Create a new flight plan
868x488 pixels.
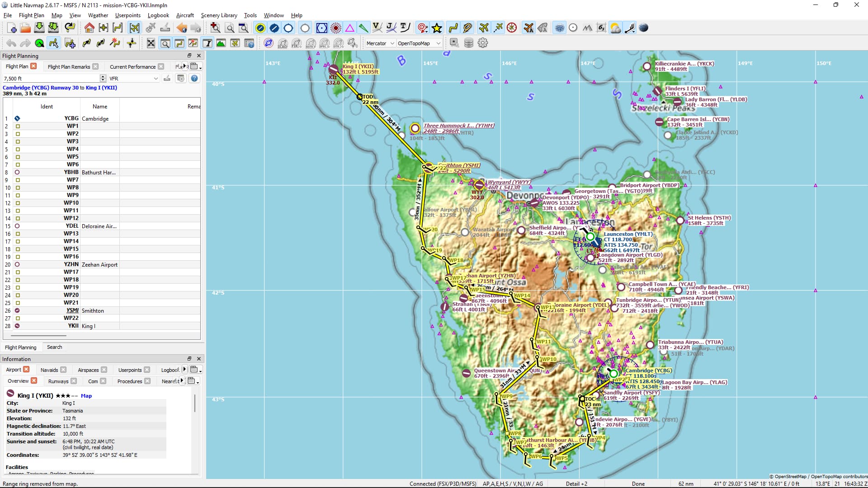coord(12,28)
